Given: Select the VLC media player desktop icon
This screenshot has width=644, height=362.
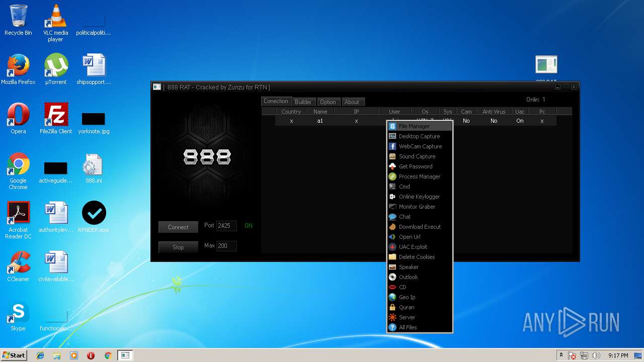Looking at the screenshot, I should click(x=55, y=23).
